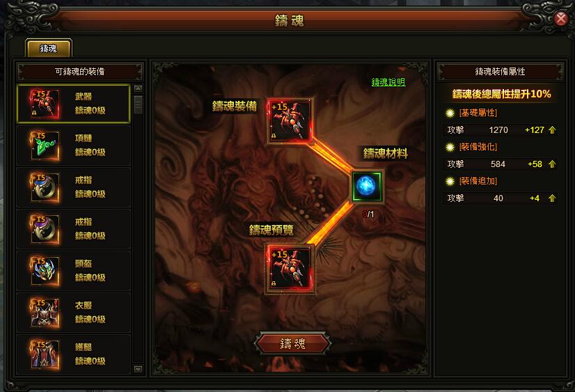Click the 鑄魂預覽 preview weapon slot

pos(290,269)
